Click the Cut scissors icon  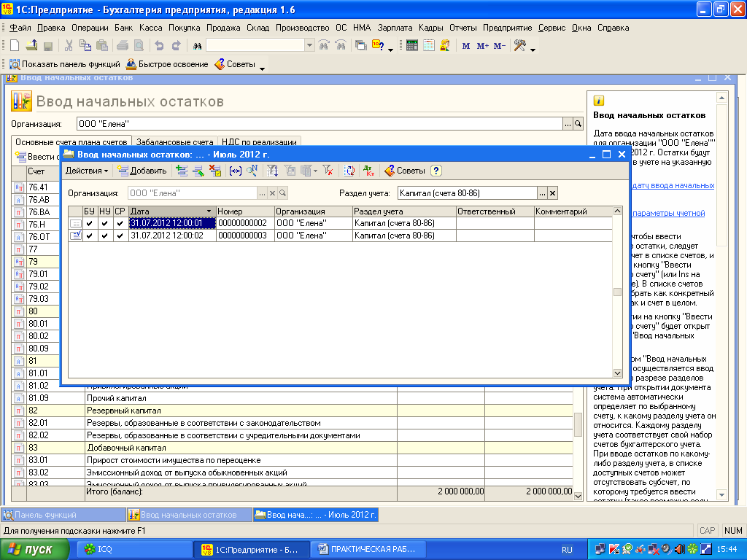[69, 46]
